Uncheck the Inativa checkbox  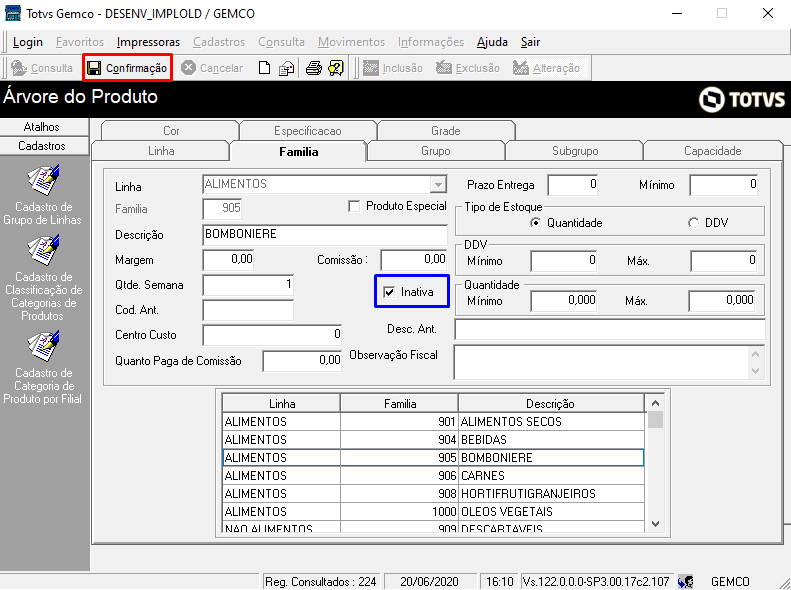tap(389, 292)
